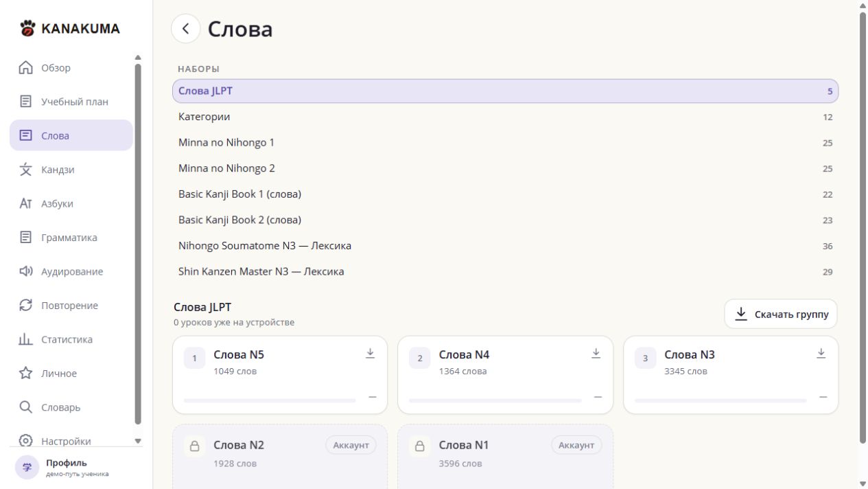Download the Слова N5 lesson
The height and width of the screenshot is (489, 868).
click(x=371, y=353)
